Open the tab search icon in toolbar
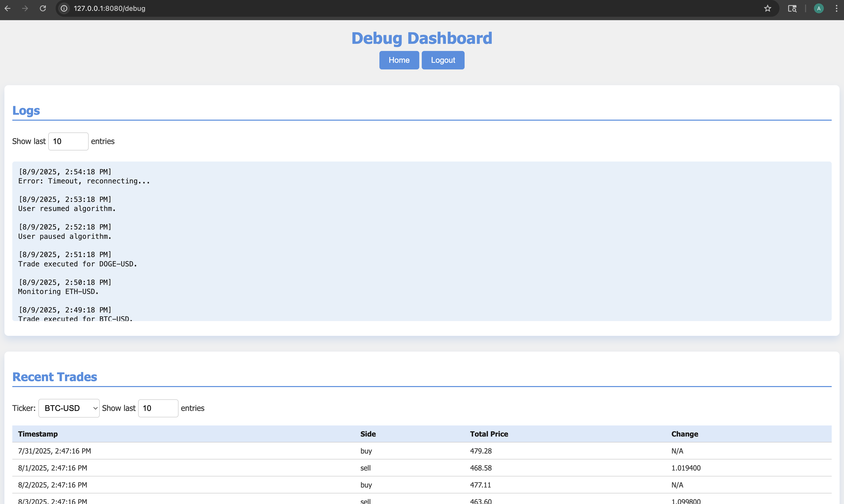The width and height of the screenshot is (844, 504). tap(792, 8)
